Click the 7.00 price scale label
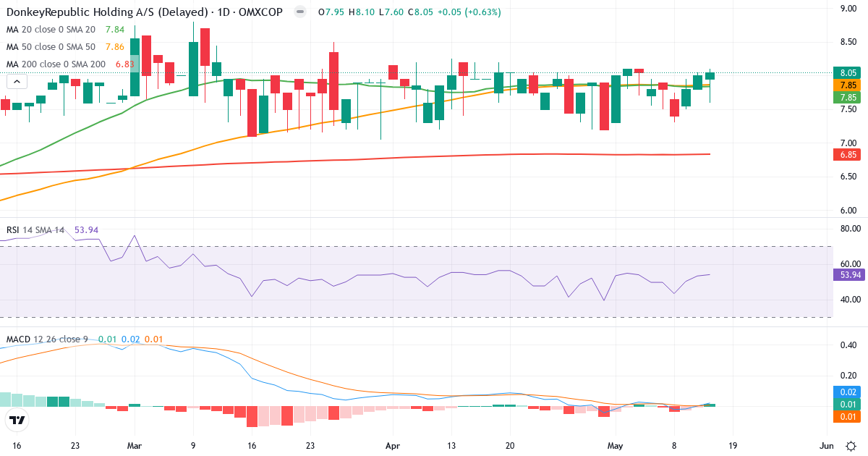This screenshot has width=868, height=456. (848, 143)
